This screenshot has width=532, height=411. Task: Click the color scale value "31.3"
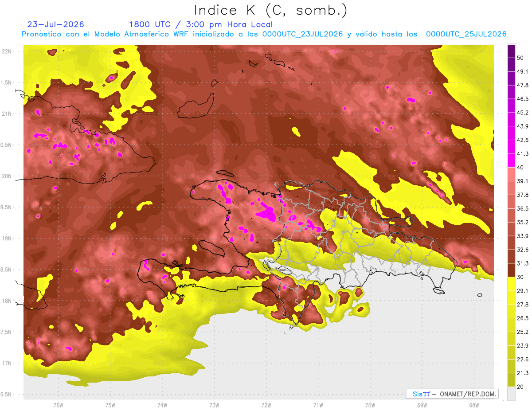tap(523, 263)
